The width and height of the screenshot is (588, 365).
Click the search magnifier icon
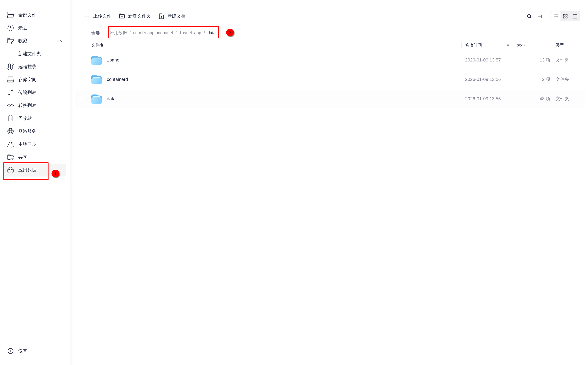click(x=529, y=16)
